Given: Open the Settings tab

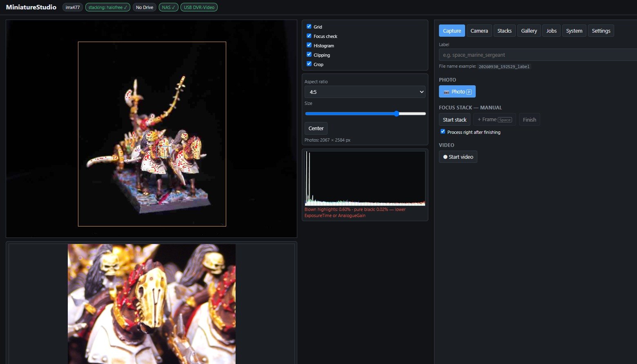Looking at the screenshot, I should tap(601, 31).
